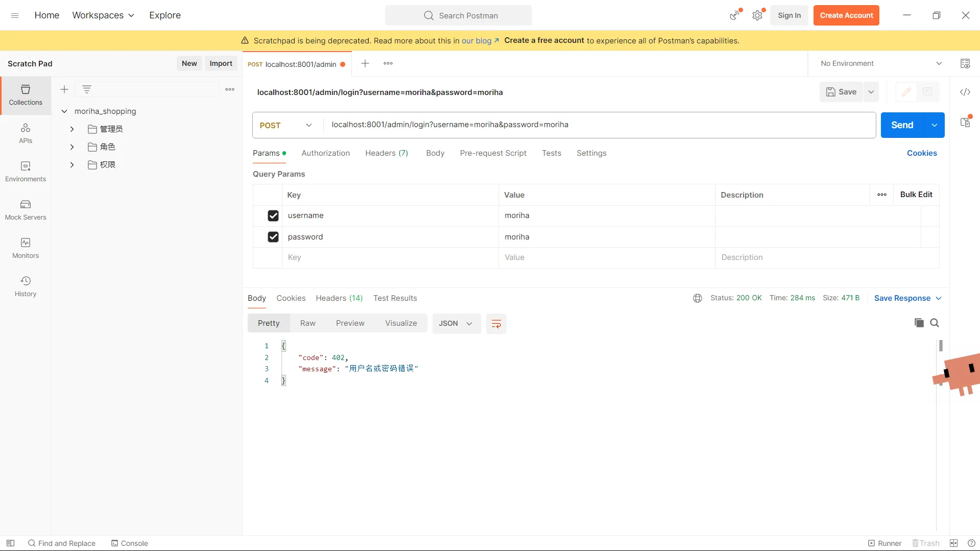Open the satellite sync status icon

735,15
